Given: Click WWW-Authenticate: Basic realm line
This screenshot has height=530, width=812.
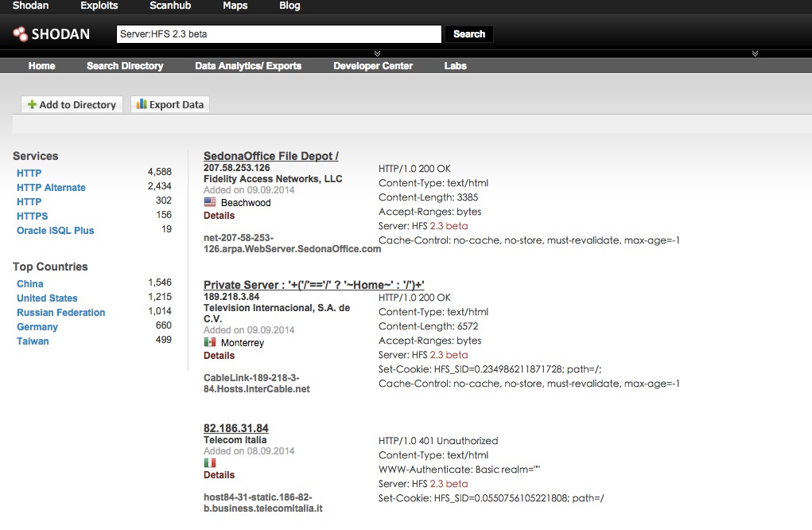Looking at the screenshot, I should tap(460, 470).
